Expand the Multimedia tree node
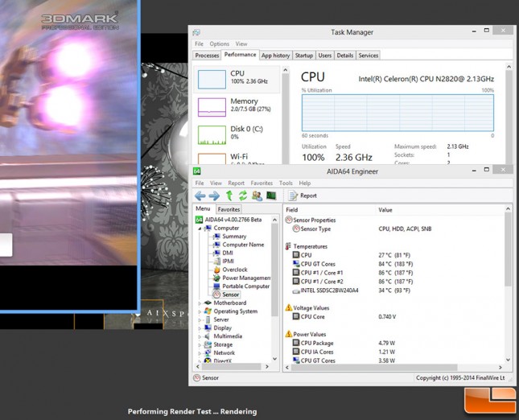519x420 pixels. click(200, 336)
